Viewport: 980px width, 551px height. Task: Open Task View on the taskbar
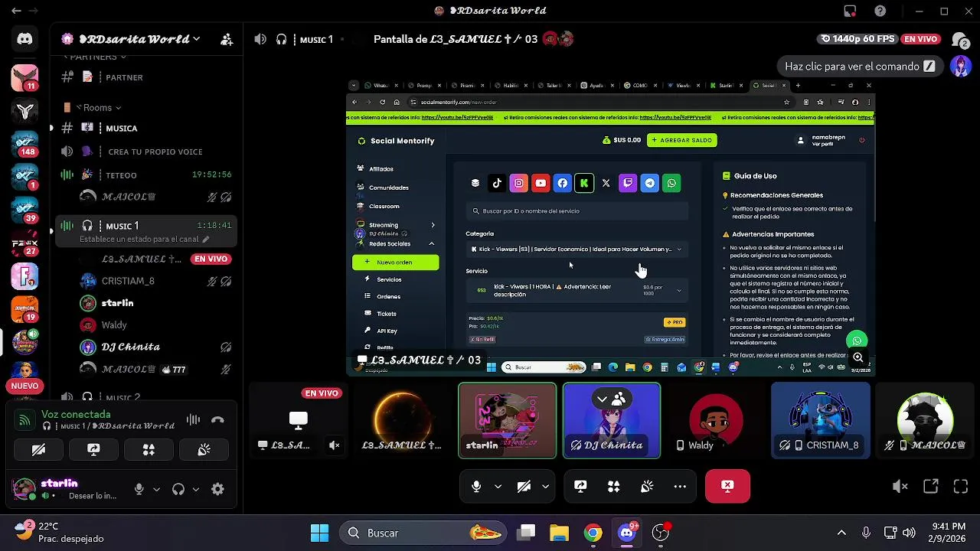(x=526, y=533)
